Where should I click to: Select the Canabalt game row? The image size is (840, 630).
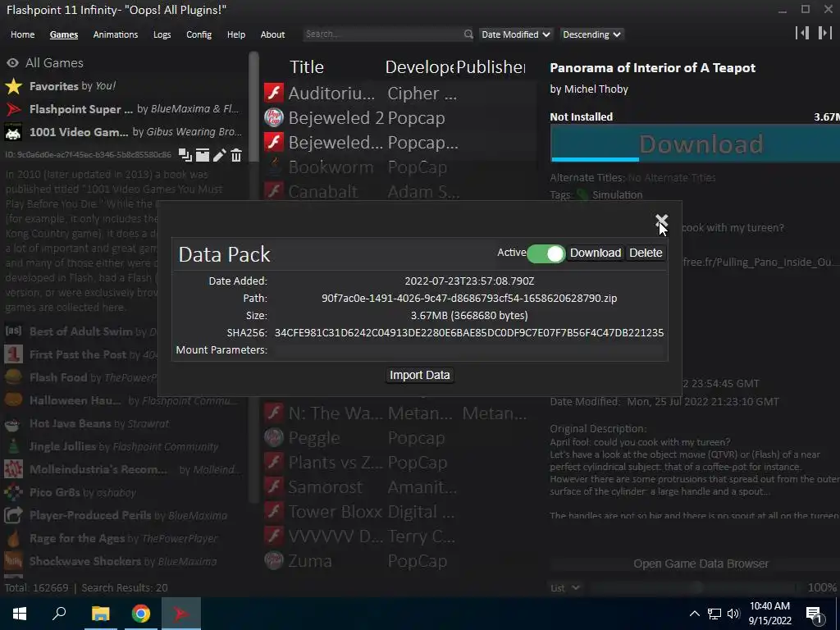pyautogui.click(x=399, y=191)
